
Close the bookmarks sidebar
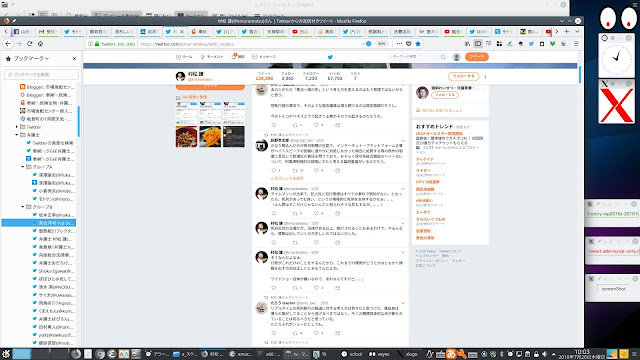74,58
